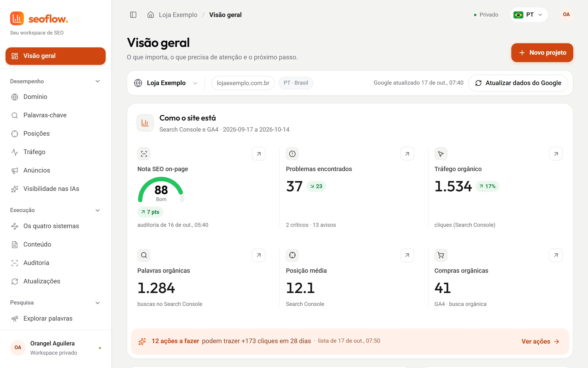Open the Tráfego orgânico arrow link

[556, 154]
